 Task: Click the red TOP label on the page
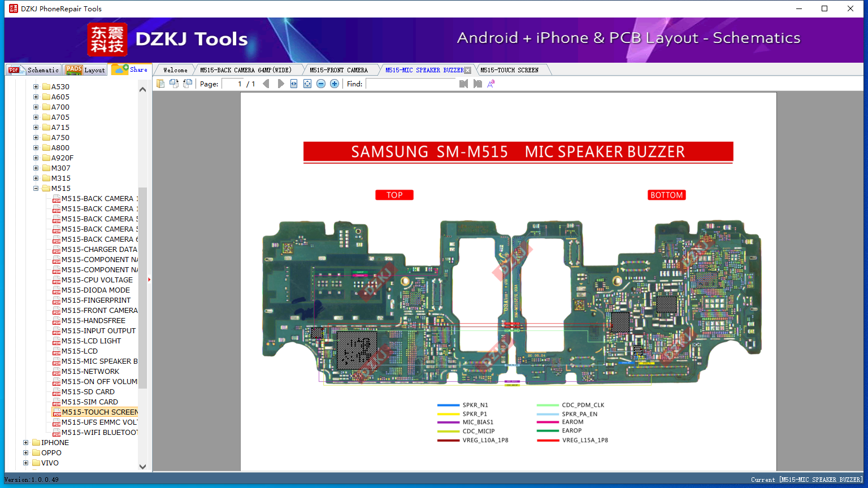(394, 195)
